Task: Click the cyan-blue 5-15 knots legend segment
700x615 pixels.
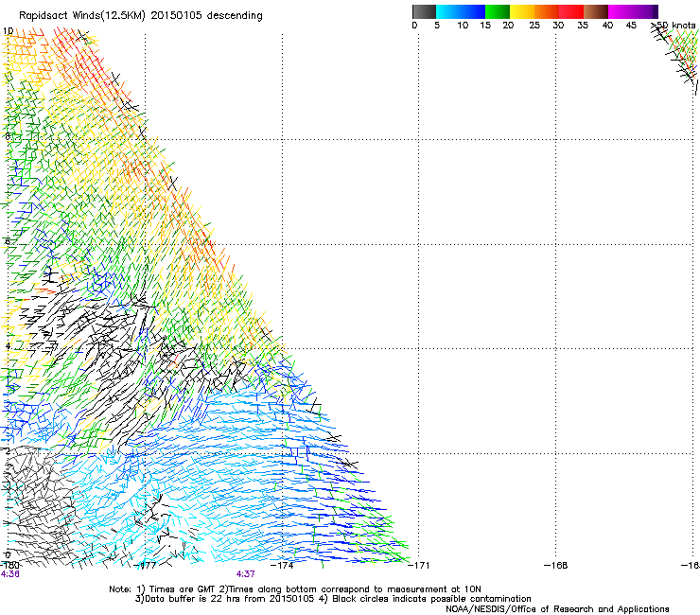Action: 461,11
